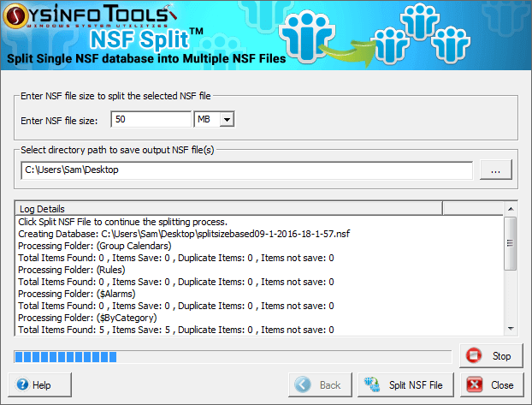Click the red Stop icon
Image resolution: width=532 pixels, height=405 pixels.
click(x=474, y=355)
